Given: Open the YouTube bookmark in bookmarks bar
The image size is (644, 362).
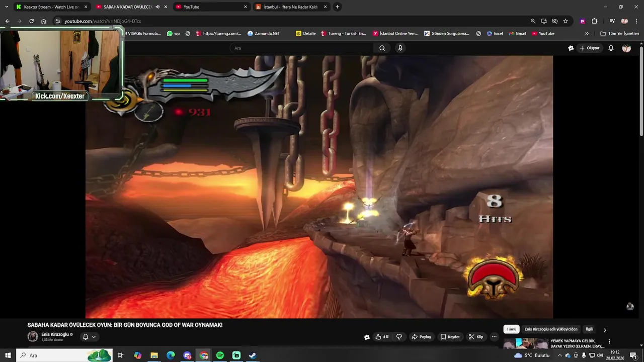Looking at the screenshot, I should pyautogui.click(x=543, y=34).
